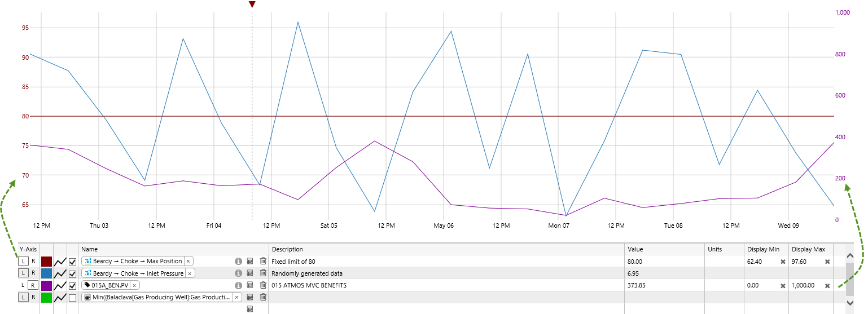Click the trace table scrollbar up arrow
The image size is (868, 314).
pos(851,256)
